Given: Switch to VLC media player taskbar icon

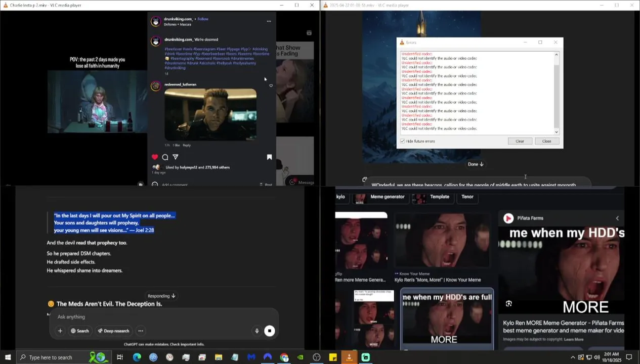Looking at the screenshot, I should 349,357.
